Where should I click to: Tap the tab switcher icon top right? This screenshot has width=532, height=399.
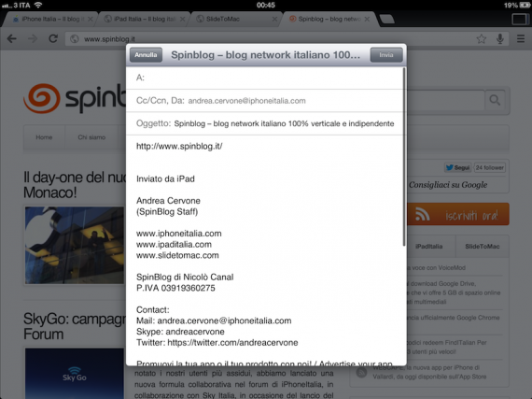tap(520, 19)
